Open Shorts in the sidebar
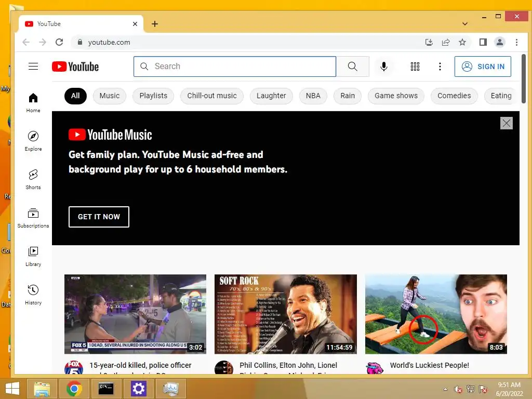The height and width of the screenshot is (399, 532). click(x=33, y=179)
